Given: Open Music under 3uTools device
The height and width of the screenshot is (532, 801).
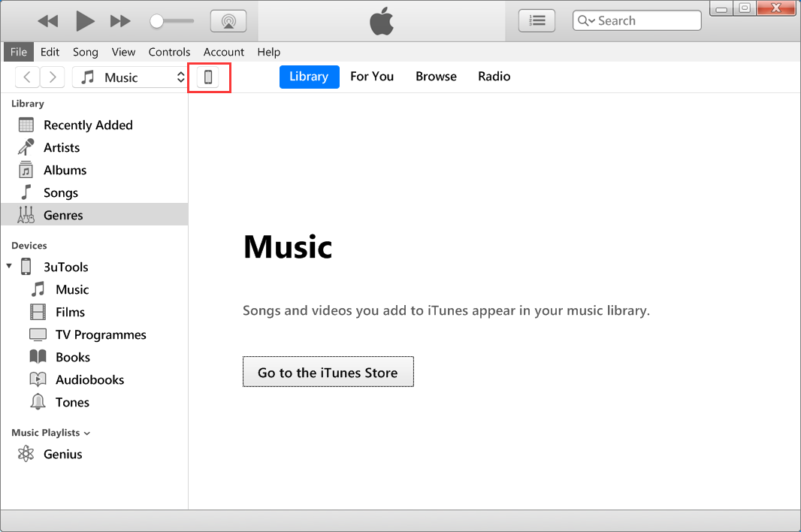Looking at the screenshot, I should pos(95,289).
